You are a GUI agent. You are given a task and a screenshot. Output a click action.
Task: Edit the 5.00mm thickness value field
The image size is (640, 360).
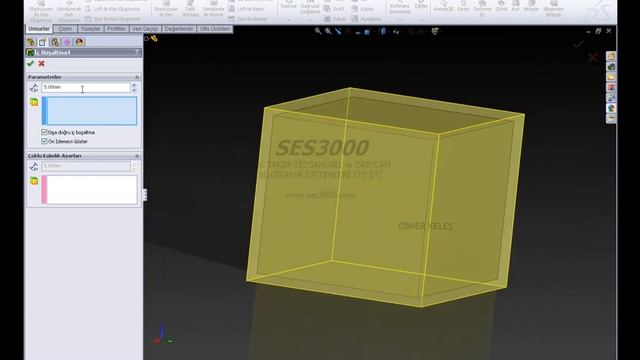pyautogui.click(x=86, y=87)
